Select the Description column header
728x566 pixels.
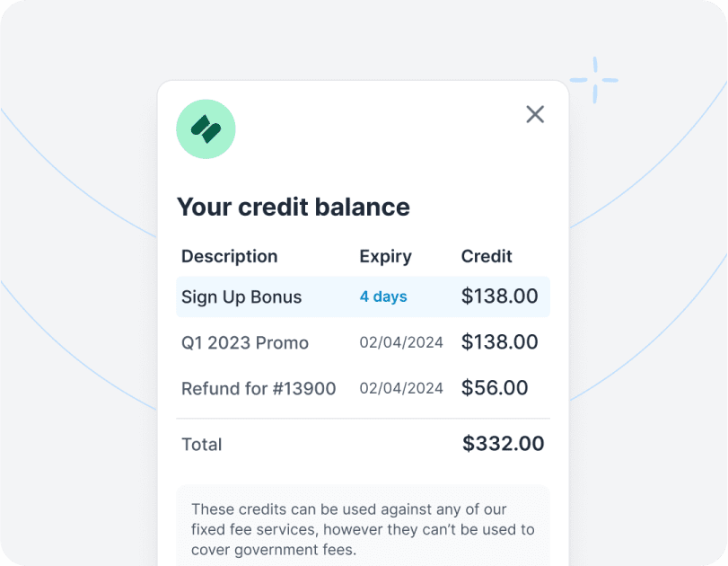(229, 256)
